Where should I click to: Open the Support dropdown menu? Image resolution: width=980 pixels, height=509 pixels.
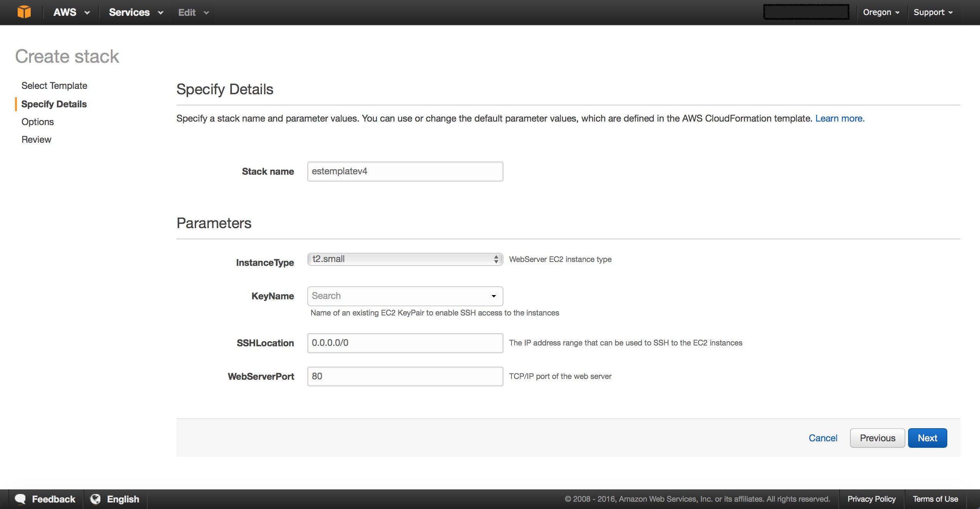(x=933, y=12)
